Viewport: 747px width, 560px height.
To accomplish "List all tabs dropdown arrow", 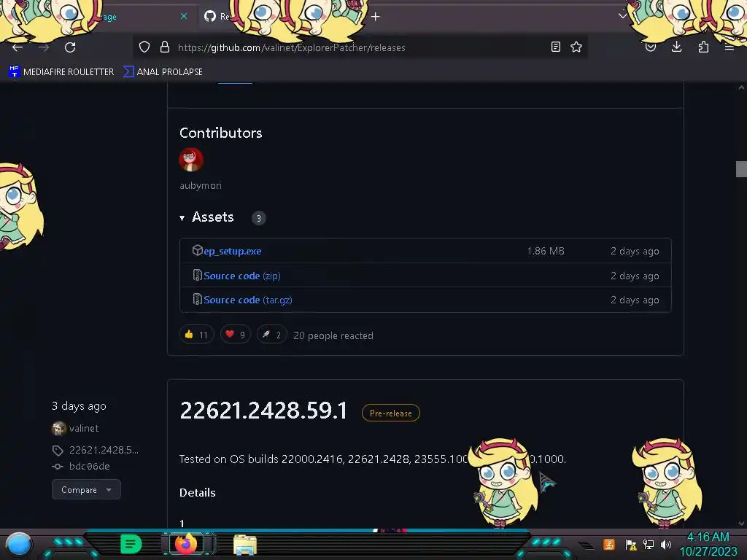I will pos(622,16).
